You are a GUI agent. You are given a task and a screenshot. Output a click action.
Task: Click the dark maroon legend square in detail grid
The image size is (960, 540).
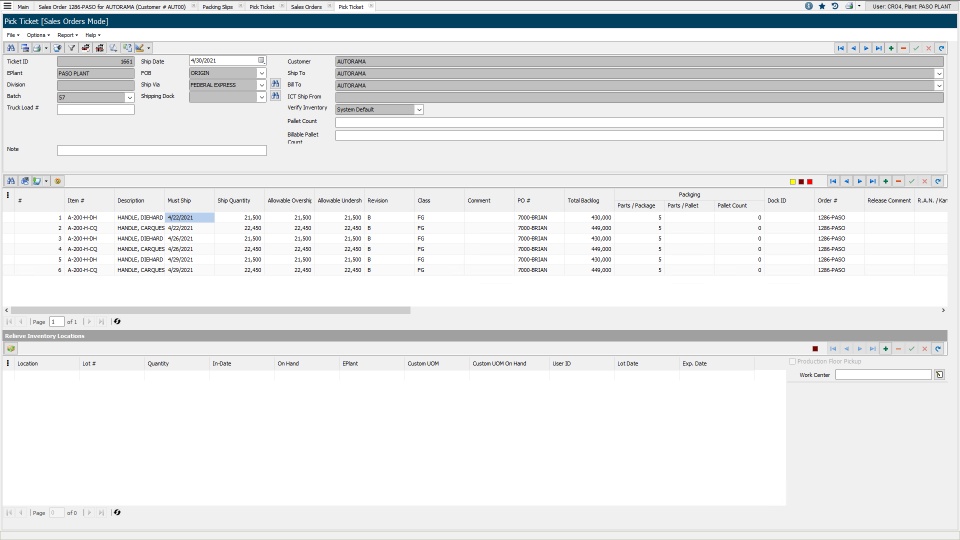(x=801, y=182)
